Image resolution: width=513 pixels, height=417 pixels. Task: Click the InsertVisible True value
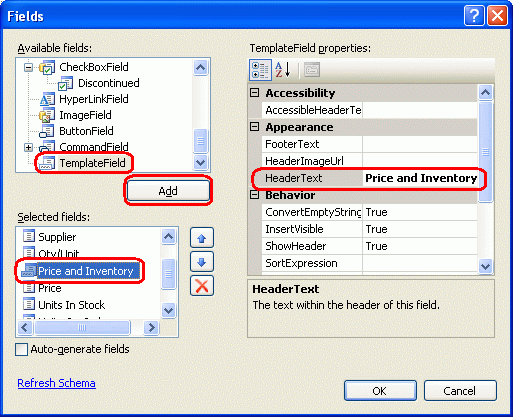[420, 229]
